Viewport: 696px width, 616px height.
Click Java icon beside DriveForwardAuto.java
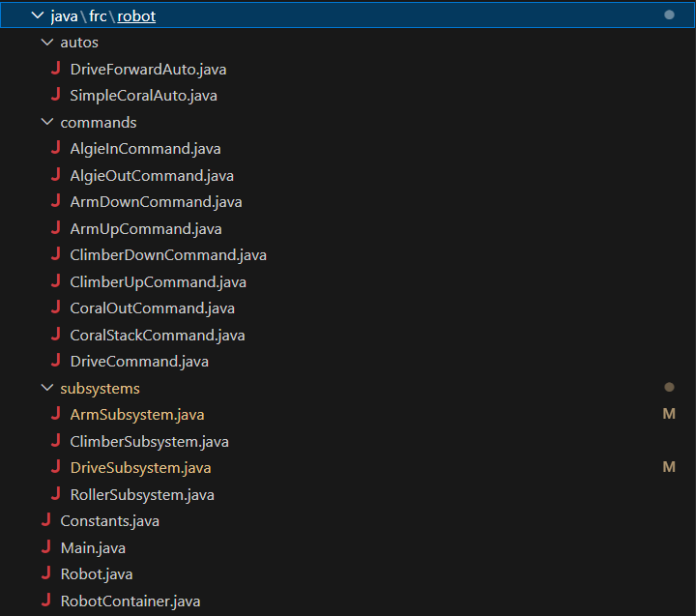click(55, 70)
